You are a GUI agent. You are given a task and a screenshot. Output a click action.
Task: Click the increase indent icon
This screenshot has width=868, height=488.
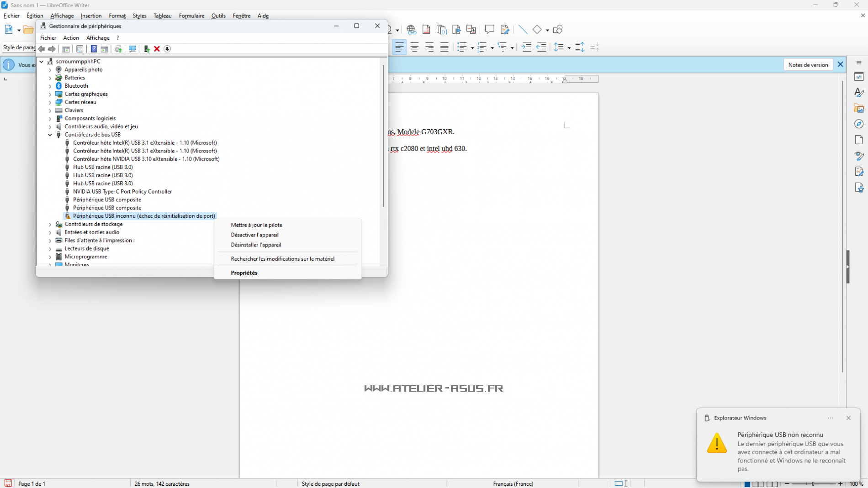pos(526,47)
